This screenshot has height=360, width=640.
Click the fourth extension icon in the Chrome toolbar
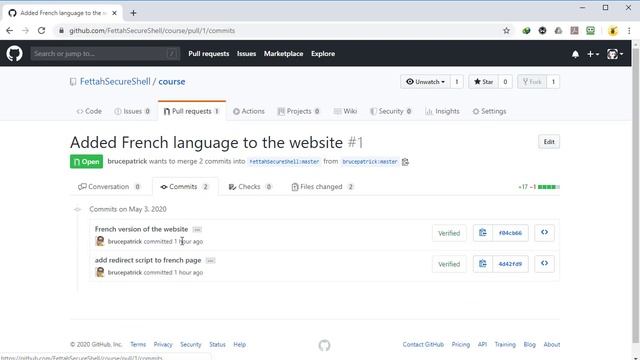click(x=574, y=31)
